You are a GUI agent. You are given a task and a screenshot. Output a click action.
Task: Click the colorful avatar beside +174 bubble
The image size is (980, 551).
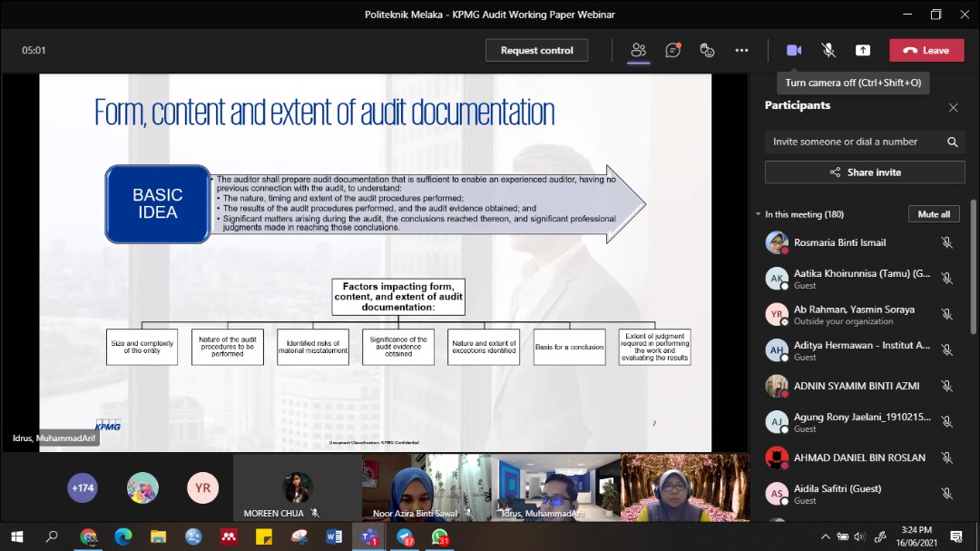pyautogui.click(x=142, y=487)
